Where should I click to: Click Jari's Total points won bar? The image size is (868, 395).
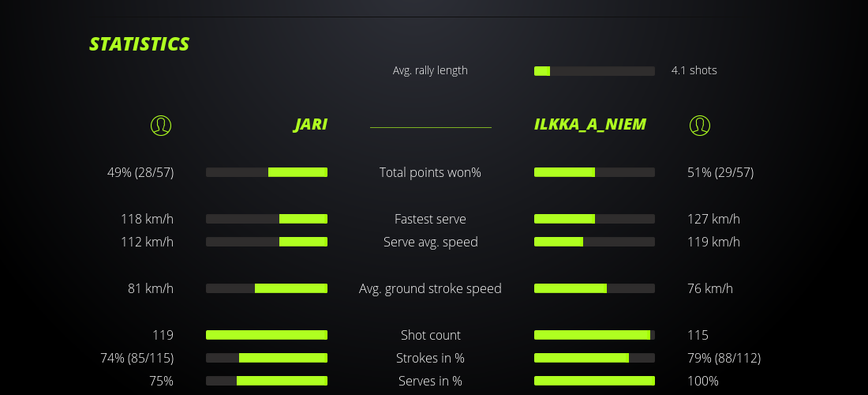pyautogui.click(x=267, y=172)
